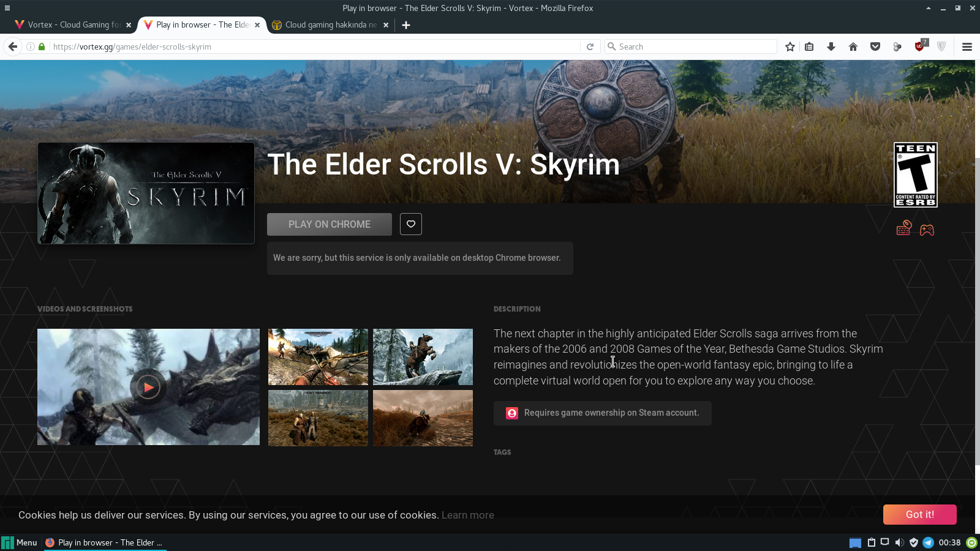
Task: Save the page to Pocket
Action: [x=875, y=47]
